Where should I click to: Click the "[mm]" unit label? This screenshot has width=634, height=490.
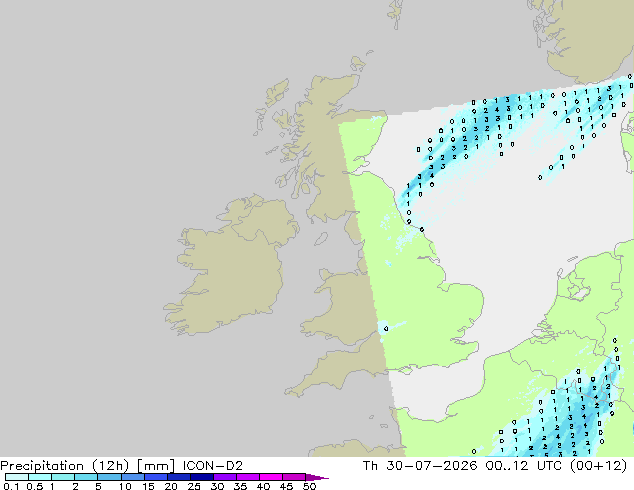tap(156, 466)
